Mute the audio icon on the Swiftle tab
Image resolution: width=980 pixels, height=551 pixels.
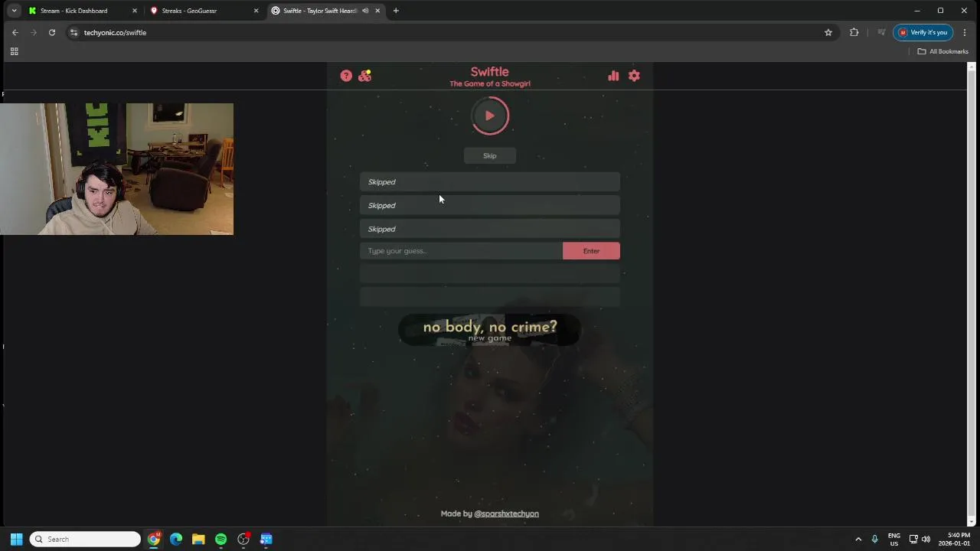pyautogui.click(x=365, y=11)
